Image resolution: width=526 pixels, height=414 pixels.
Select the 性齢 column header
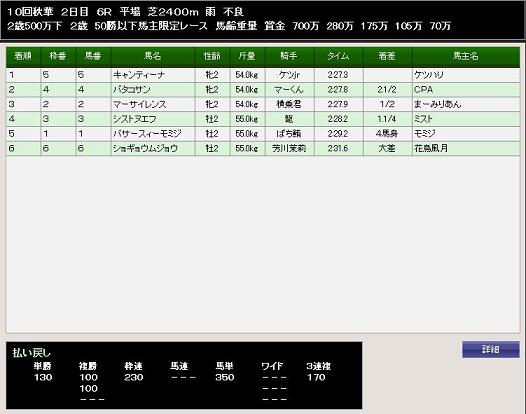[213, 56]
